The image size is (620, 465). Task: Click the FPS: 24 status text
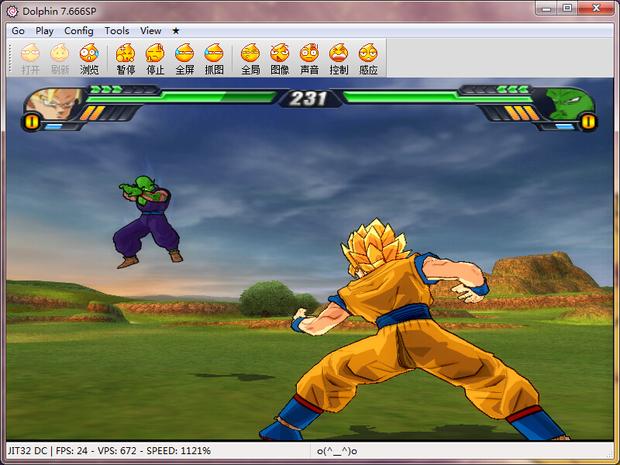72,451
